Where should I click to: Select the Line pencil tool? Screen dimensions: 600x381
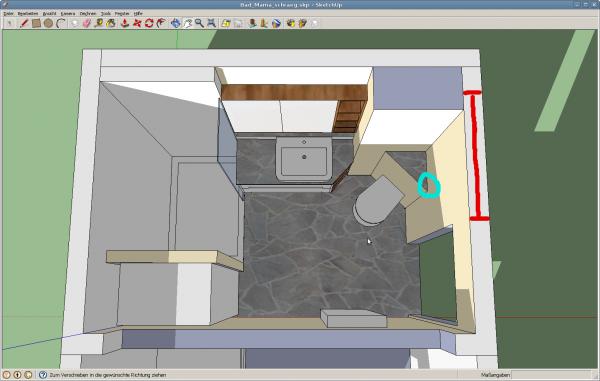coord(24,23)
